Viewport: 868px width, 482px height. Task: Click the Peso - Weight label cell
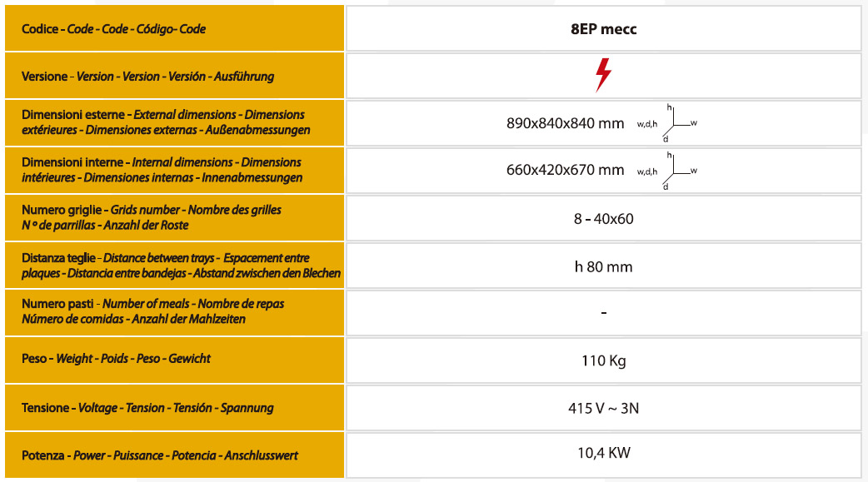(x=172, y=359)
